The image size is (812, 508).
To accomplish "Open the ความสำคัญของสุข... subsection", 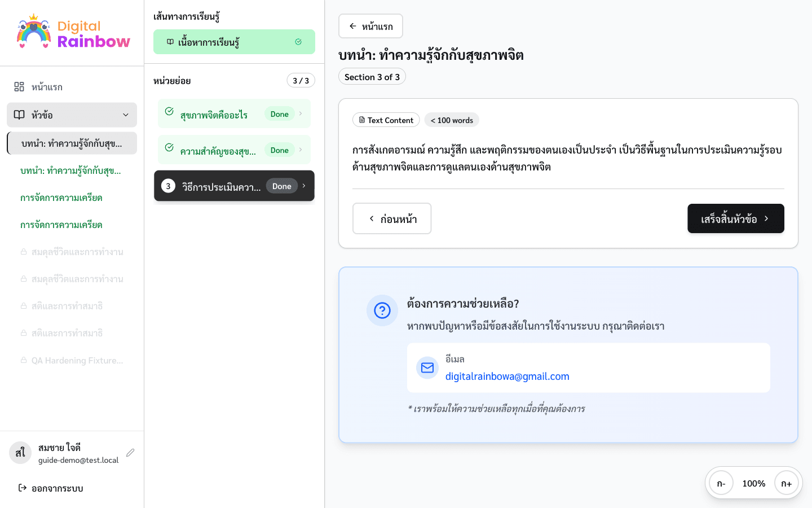I will click(234, 150).
